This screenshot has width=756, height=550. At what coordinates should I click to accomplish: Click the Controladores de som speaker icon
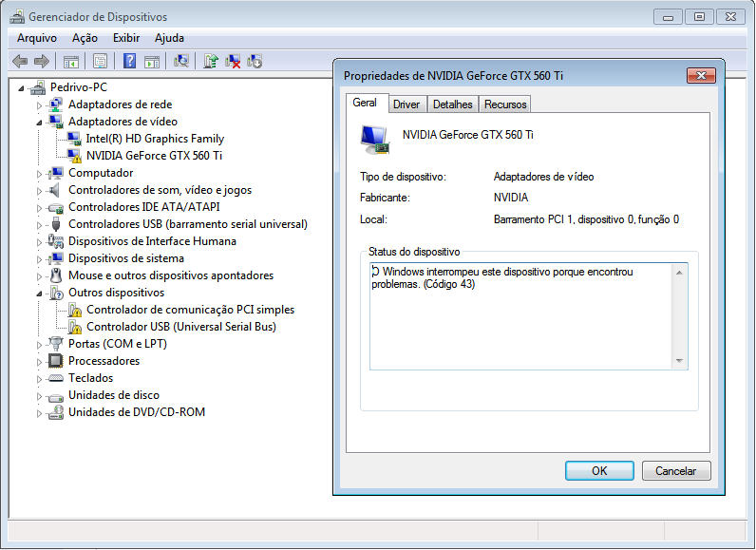click(55, 190)
